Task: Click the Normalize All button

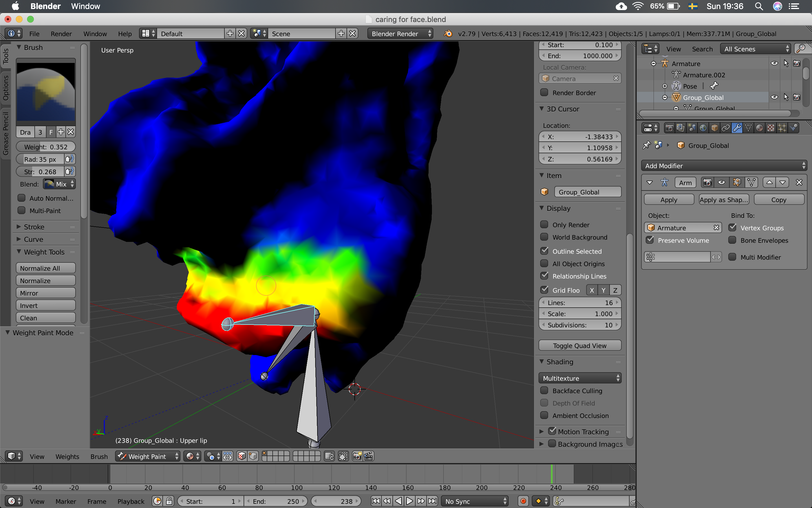Action: tap(46, 268)
